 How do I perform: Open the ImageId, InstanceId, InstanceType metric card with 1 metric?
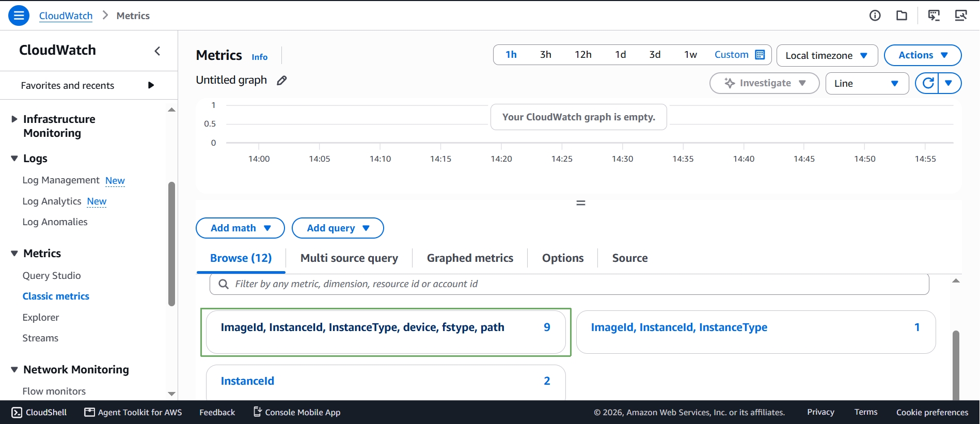coord(756,332)
